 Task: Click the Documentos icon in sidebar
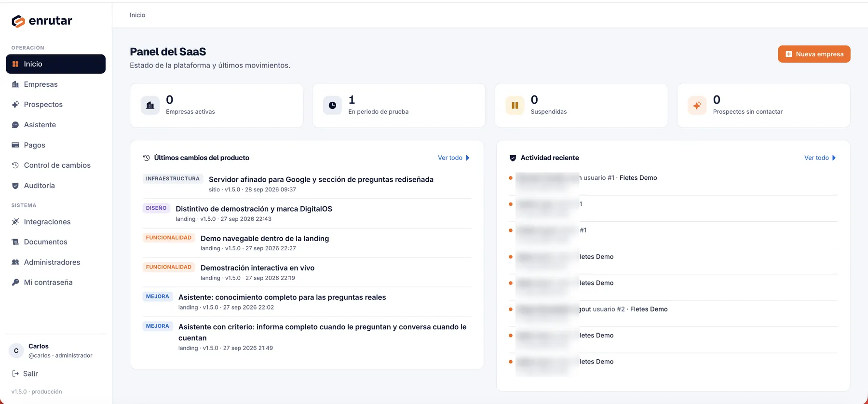pyautogui.click(x=15, y=242)
